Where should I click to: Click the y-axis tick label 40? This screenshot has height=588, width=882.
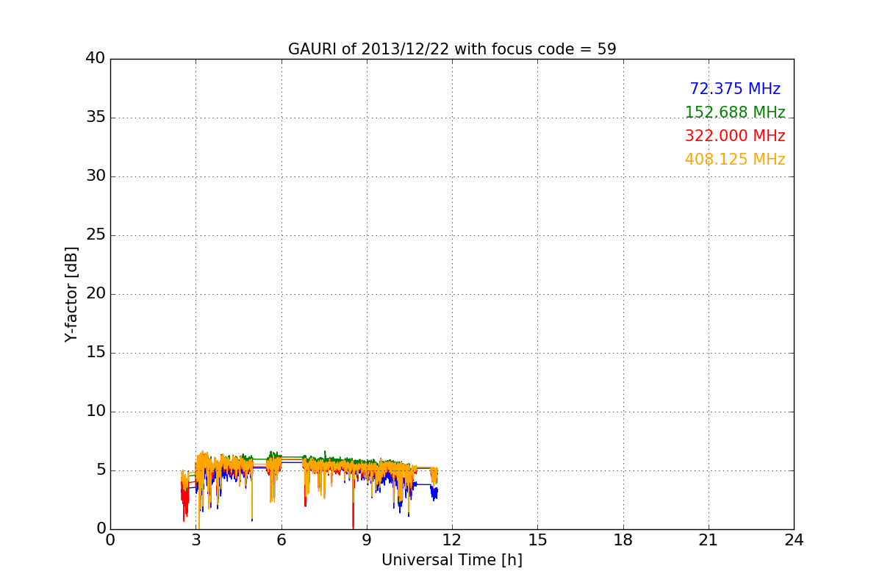(96, 59)
